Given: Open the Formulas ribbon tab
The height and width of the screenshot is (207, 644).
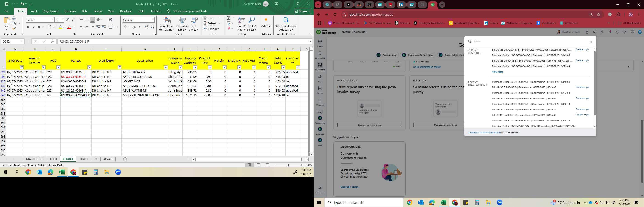Looking at the screenshot, I should [x=70, y=11].
